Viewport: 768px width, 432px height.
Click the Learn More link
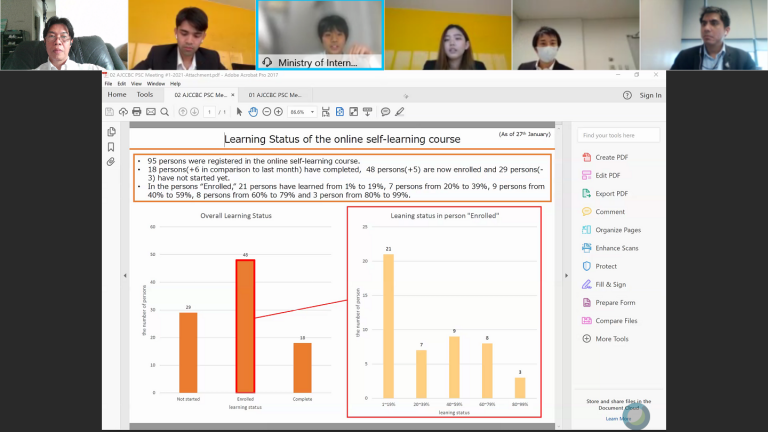[x=617, y=419]
